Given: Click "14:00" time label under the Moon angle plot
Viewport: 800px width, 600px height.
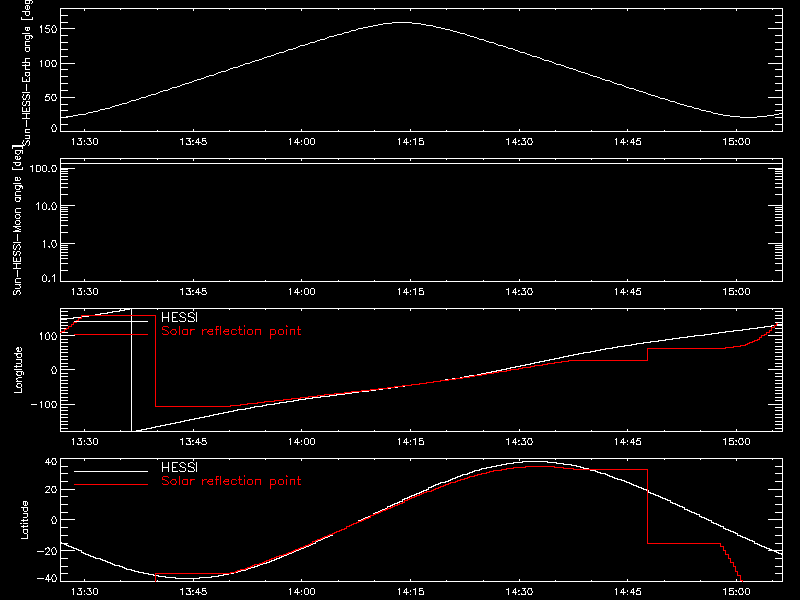Looking at the screenshot, I should click(x=302, y=291).
